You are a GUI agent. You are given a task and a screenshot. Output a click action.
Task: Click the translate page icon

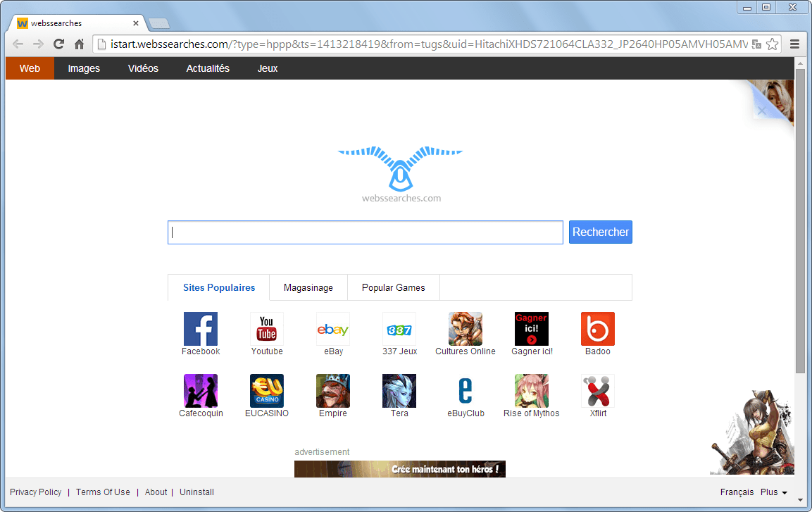coord(756,44)
